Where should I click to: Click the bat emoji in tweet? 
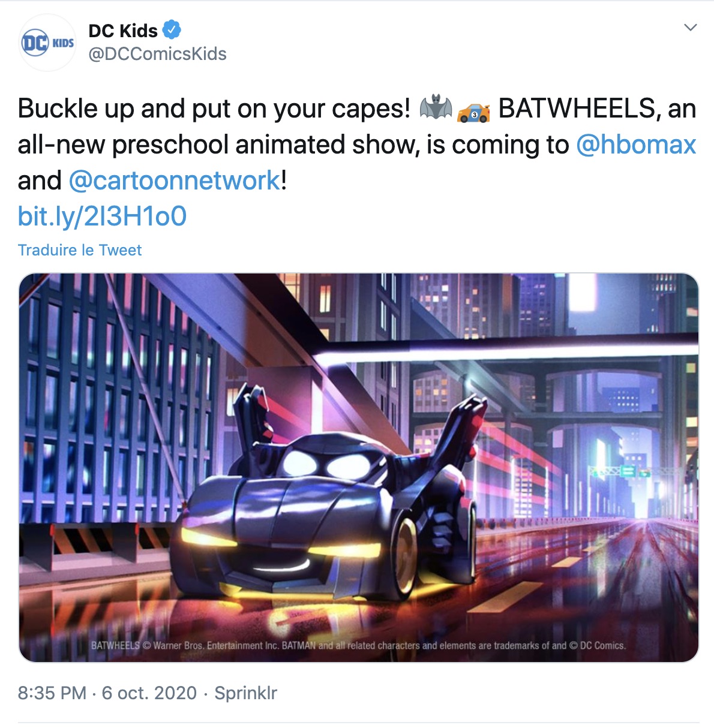click(x=435, y=108)
